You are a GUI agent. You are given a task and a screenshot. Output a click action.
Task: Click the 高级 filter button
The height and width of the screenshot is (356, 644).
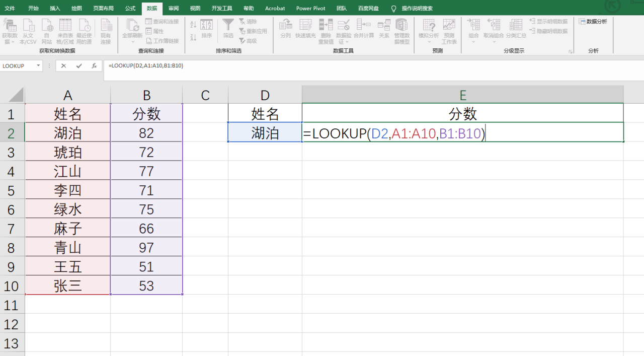[248, 41]
